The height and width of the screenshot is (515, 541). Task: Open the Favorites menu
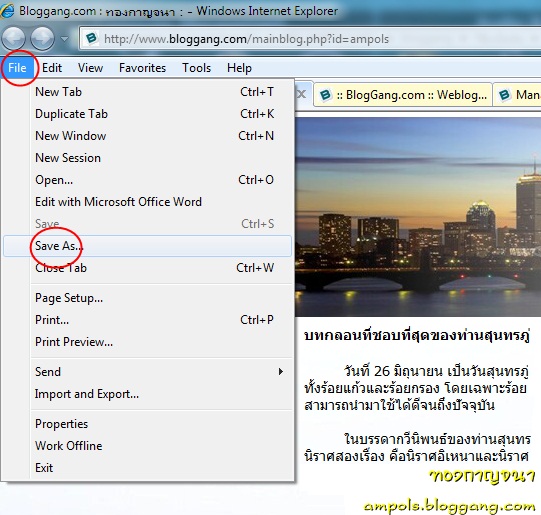pyautogui.click(x=142, y=68)
